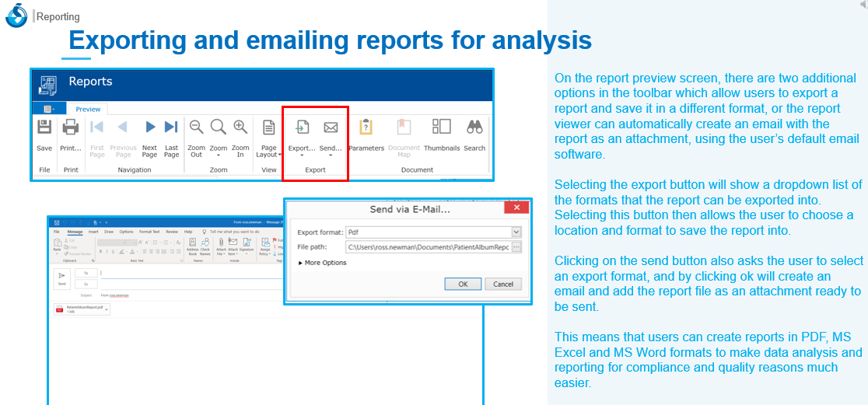The height and width of the screenshot is (405, 868).
Task: Click the Zoom Out magnifier icon
Action: (x=196, y=128)
